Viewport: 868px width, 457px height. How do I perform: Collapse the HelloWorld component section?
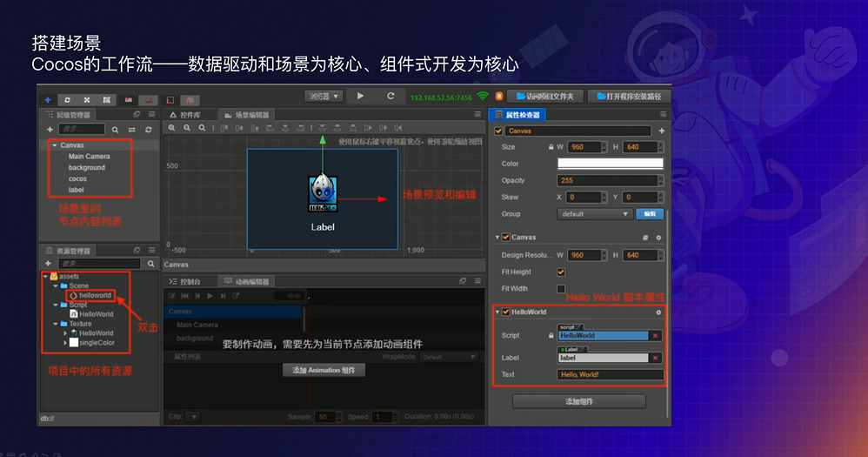pyautogui.click(x=497, y=312)
